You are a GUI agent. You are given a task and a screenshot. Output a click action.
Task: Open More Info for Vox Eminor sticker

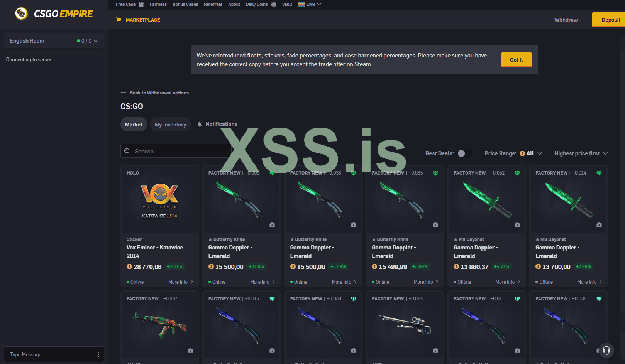(181, 282)
